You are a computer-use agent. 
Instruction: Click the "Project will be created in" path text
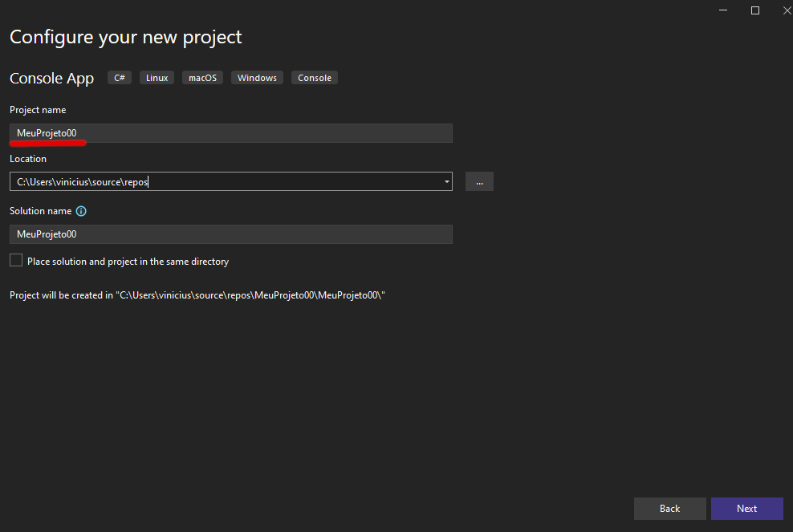point(197,295)
